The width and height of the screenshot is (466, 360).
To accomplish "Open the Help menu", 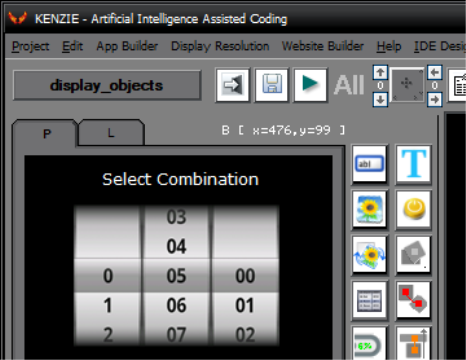I will [x=389, y=46].
